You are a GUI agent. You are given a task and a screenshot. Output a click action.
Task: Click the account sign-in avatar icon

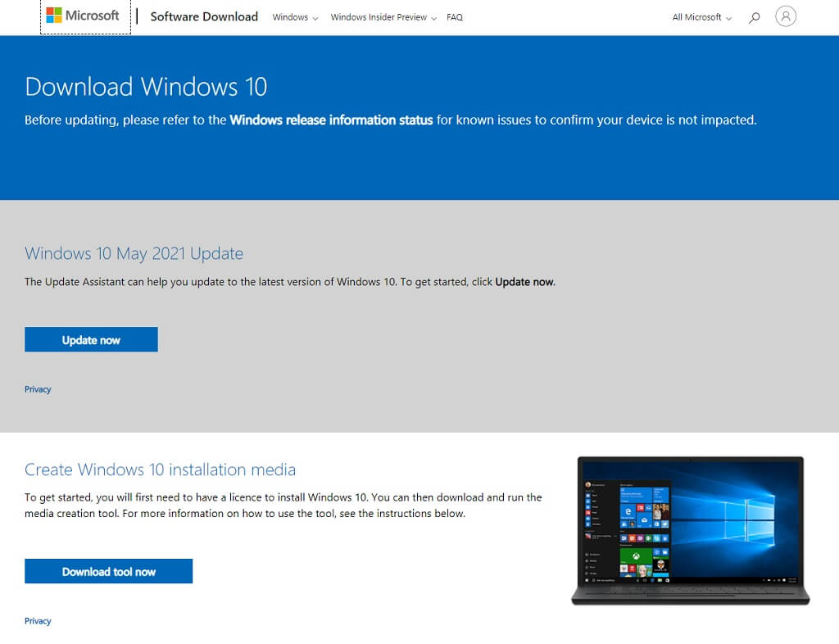click(786, 16)
